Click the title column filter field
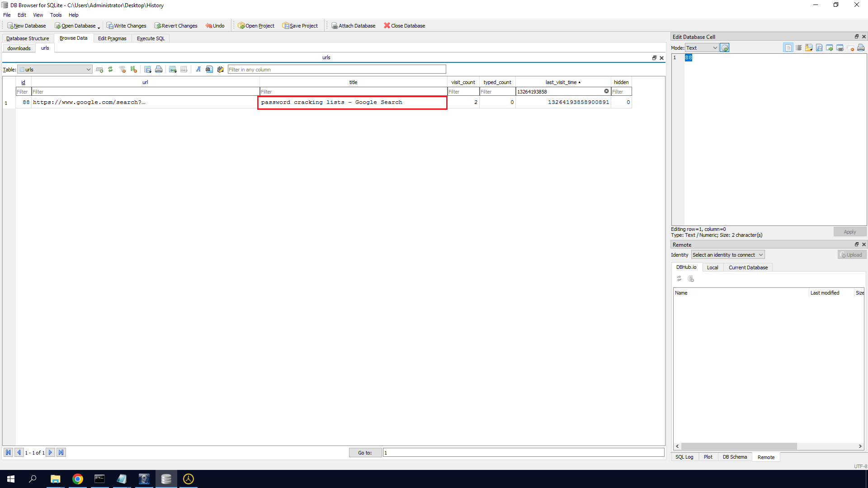This screenshot has height=488, width=868. [354, 92]
